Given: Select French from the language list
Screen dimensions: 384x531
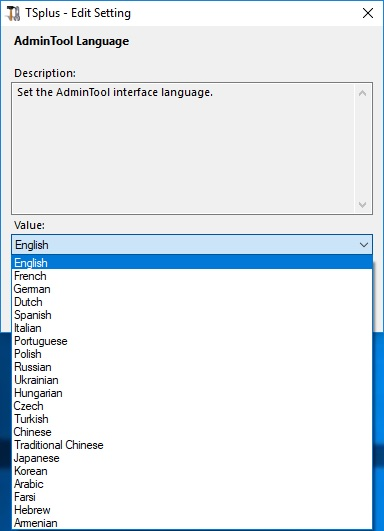Looking at the screenshot, I should 192,276.
